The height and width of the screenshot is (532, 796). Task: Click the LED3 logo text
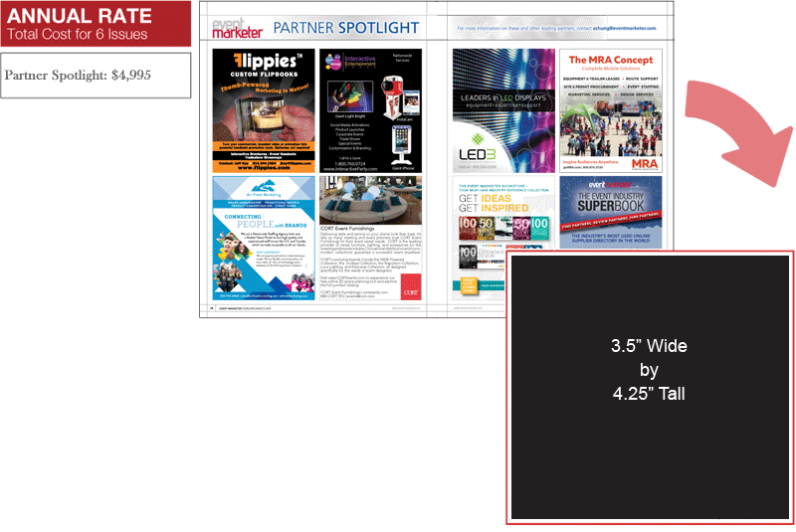[x=477, y=154]
